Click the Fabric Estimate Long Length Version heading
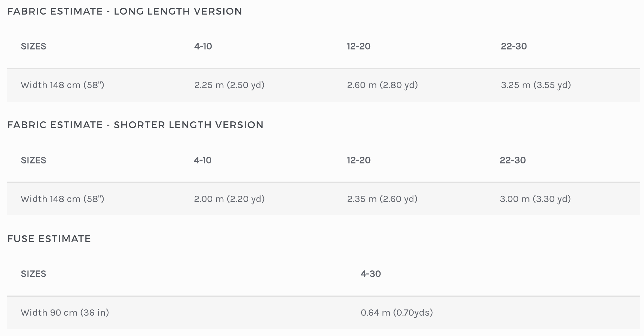Screen dimensions: 644x336 (x=125, y=11)
